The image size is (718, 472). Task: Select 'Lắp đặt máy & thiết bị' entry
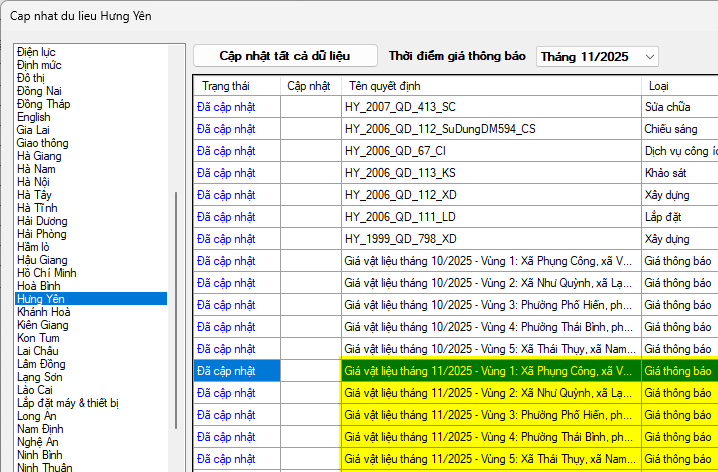click(67, 403)
